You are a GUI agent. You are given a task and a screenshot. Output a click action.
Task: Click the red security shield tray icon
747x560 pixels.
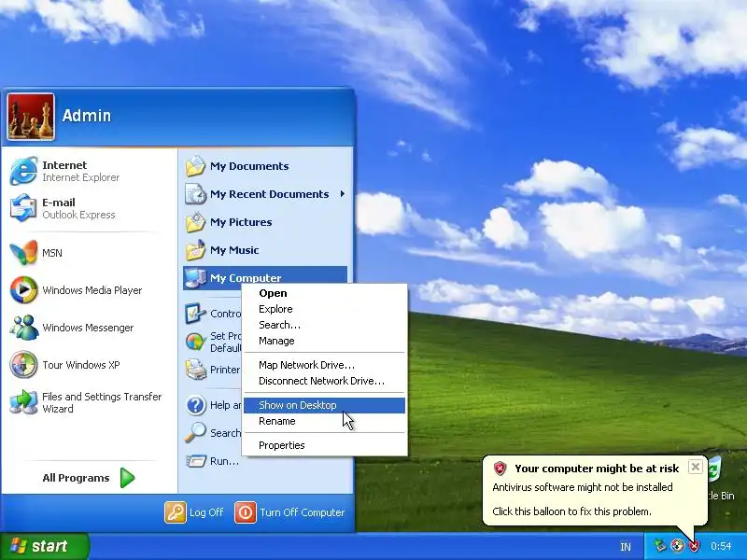coord(695,546)
